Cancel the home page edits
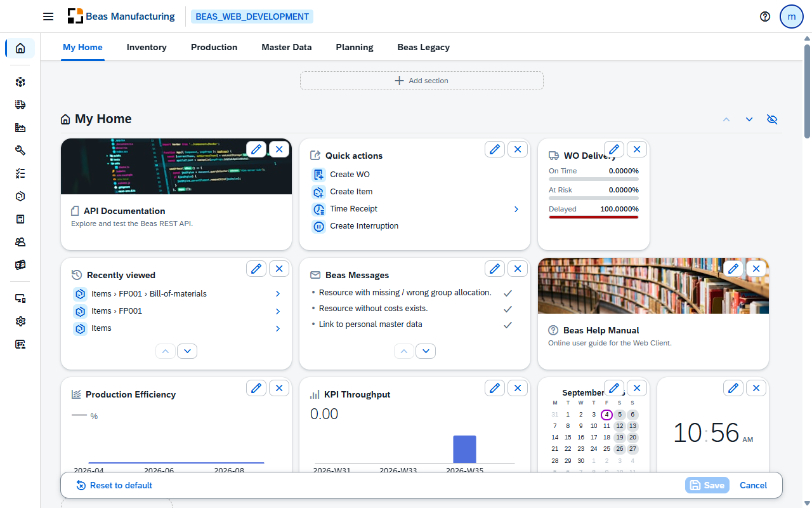Viewport: 812px width, 508px height. coord(754,485)
